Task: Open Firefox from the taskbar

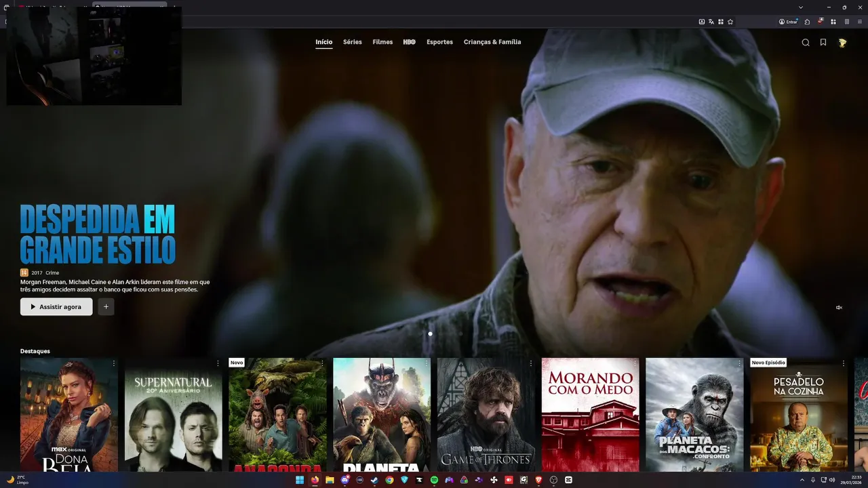Action: (315, 480)
